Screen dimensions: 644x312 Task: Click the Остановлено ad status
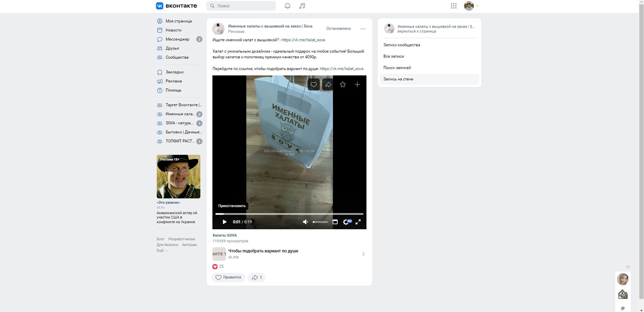tap(338, 28)
